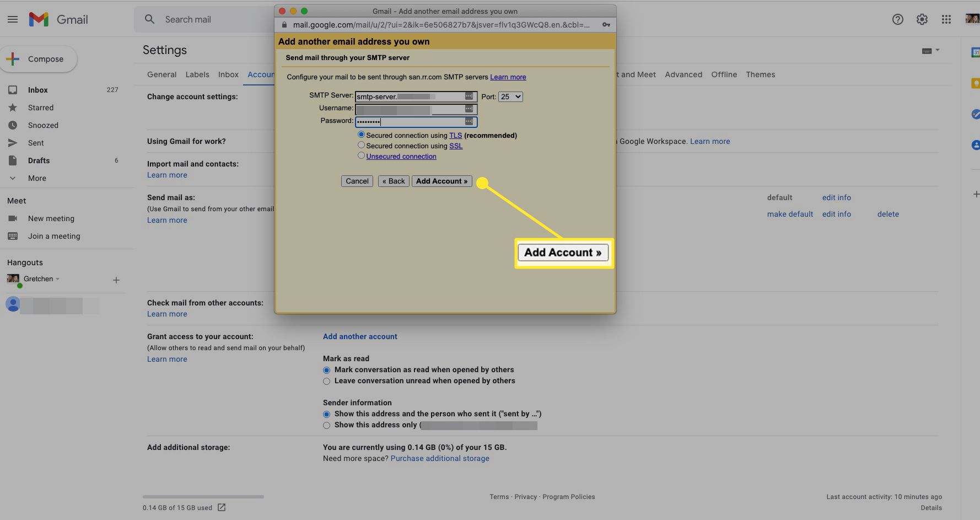The height and width of the screenshot is (520, 980).
Task: Click the TLS hyperlink
Action: 455,135
